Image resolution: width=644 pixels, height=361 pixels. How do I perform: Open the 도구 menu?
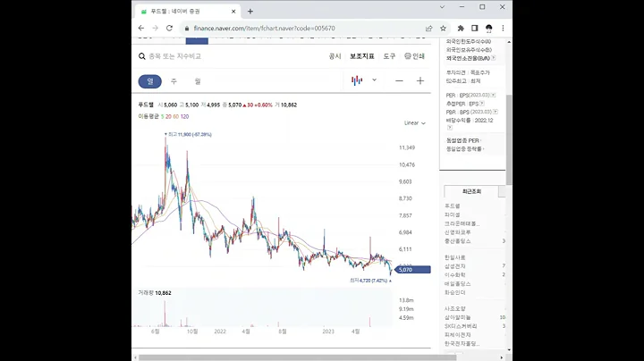click(x=389, y=56)
